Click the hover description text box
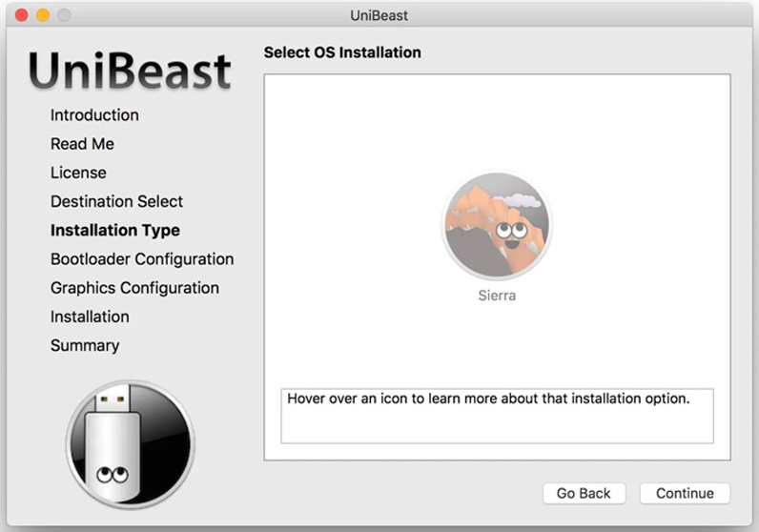The width and height of the screenshot is (759, 532). tap(497, 416)
